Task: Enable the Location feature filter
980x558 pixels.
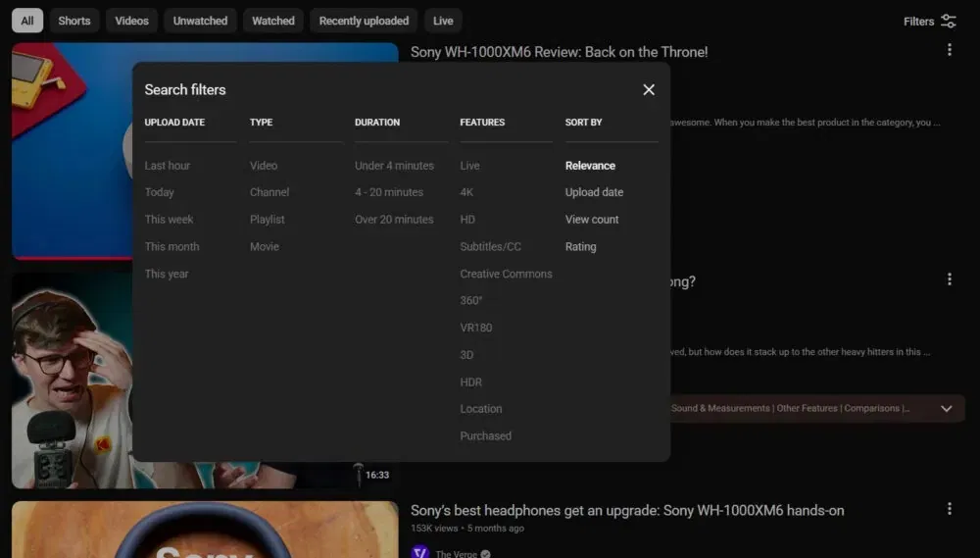Action: coord(480,409)
